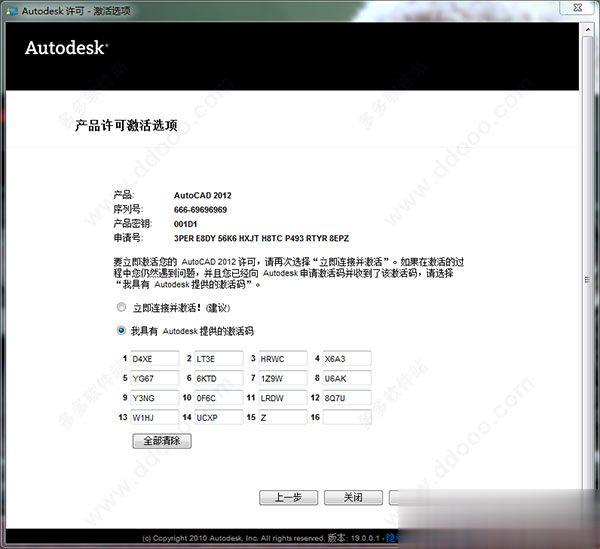Image resolution: width=600 pixels, height=549 pixels.
Task: Click the copyright 2010 Autodesk footer text
Action: [x=233, y=538]
